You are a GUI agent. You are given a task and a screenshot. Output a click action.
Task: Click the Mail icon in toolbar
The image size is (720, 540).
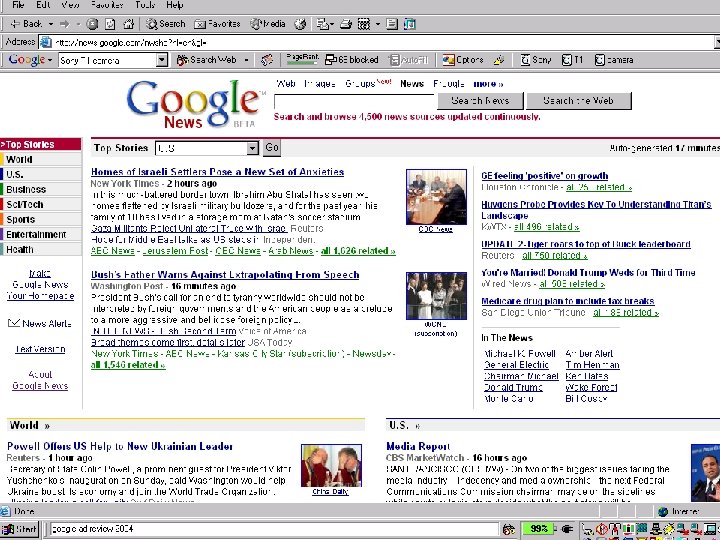[322, 24]
